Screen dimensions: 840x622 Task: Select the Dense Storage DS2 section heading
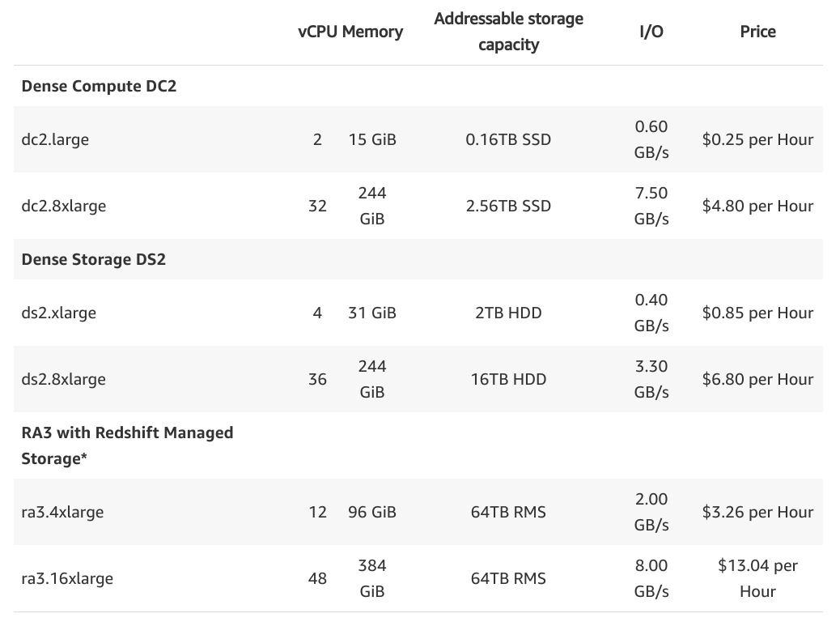(93, 259)
